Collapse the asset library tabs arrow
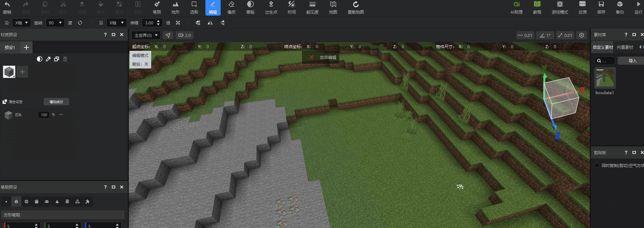This screenshot has height=228, width=644. 640,47
